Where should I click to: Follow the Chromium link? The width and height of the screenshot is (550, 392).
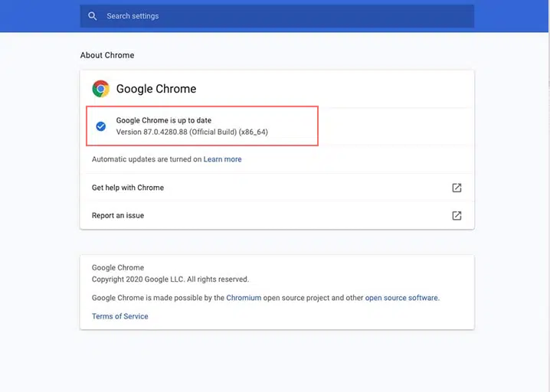(244, 298)
